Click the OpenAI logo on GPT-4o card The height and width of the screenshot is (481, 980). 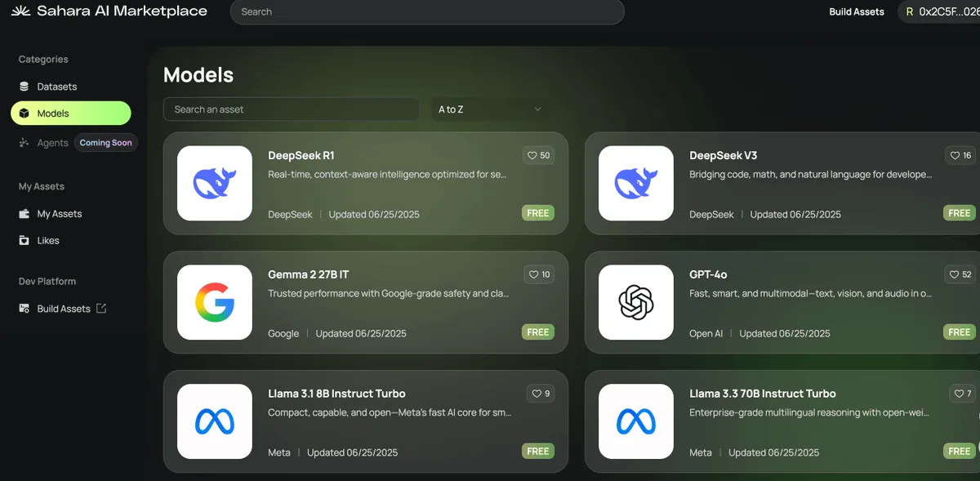pyautogui.click(x=636, y=302)
